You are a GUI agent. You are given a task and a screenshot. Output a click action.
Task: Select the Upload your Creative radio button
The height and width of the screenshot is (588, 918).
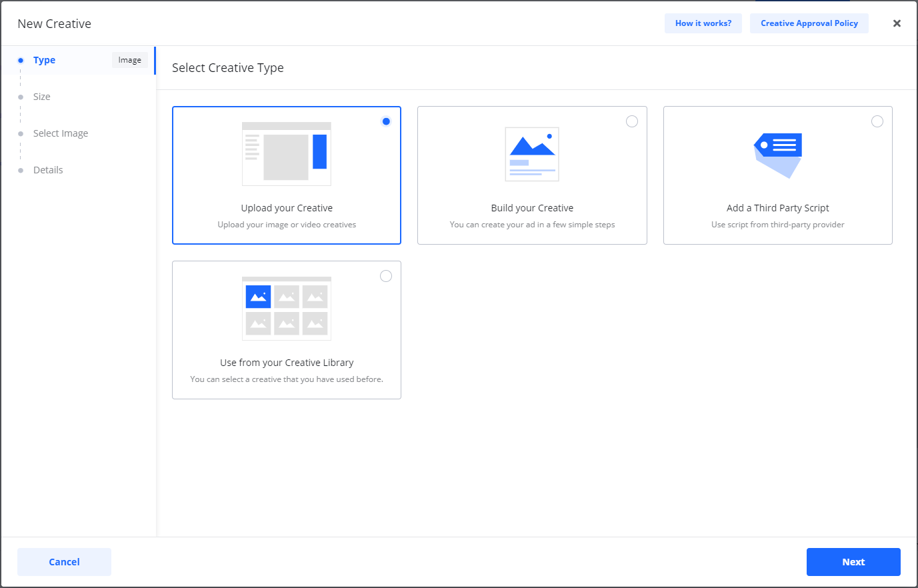click(386, 121)
